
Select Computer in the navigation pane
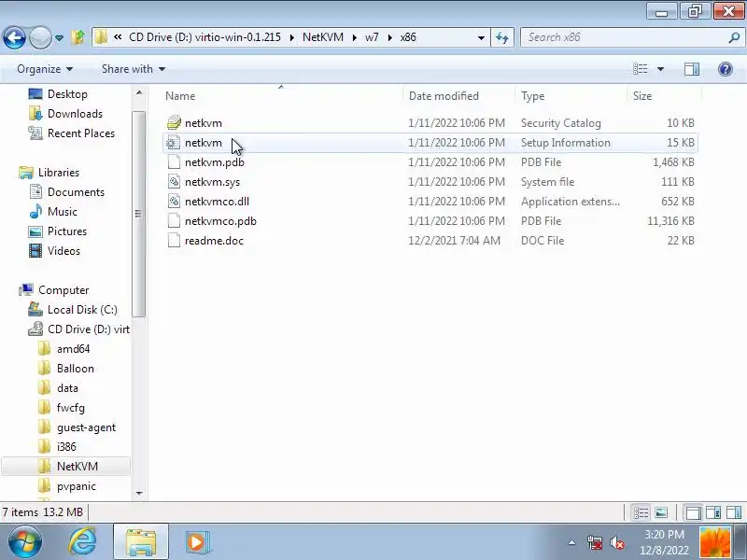pyautogui.click(x=63, y=290)
